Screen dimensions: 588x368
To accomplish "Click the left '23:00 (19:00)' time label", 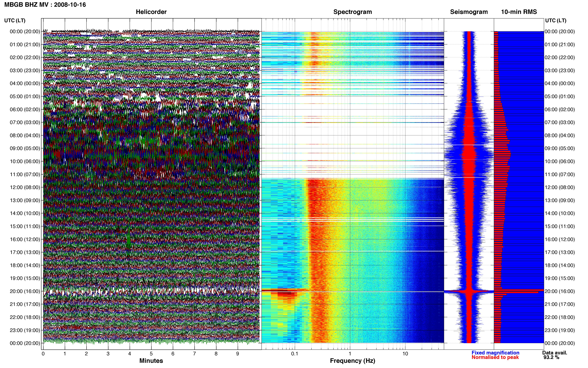I will (x=25, y=330).
